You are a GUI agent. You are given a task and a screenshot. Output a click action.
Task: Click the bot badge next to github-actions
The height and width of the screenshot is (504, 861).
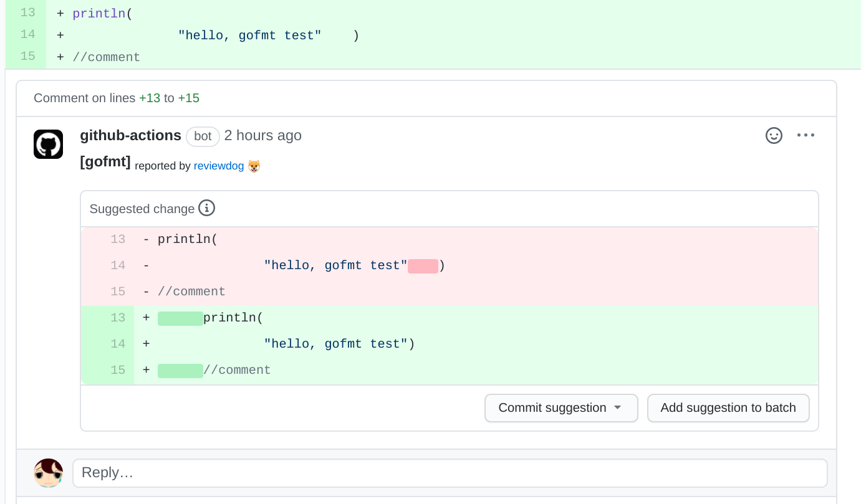tap(203, 136)
